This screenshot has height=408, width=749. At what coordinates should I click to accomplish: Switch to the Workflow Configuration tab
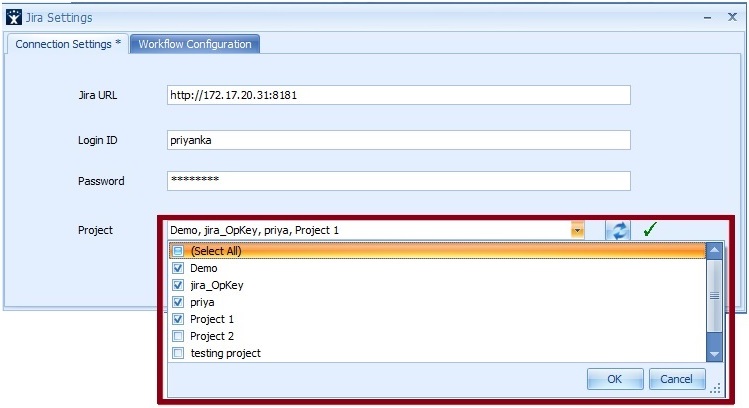click(195, 44)
